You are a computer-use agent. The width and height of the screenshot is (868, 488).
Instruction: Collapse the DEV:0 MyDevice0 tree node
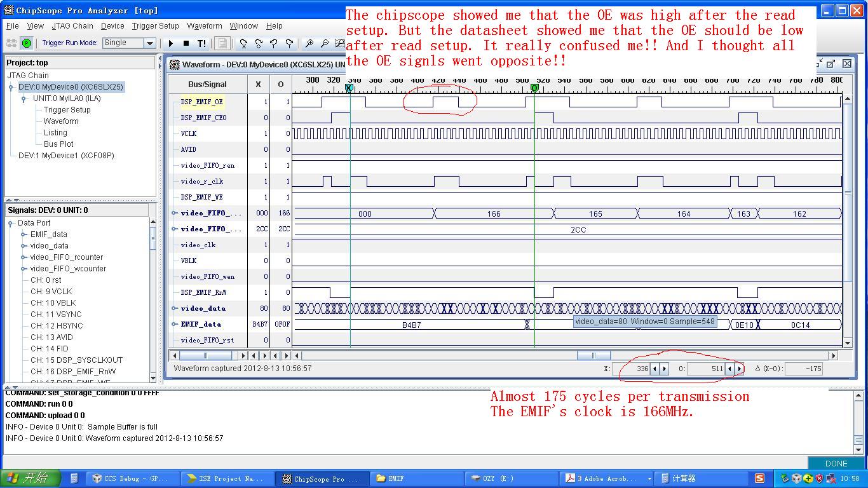coord(11,87)
